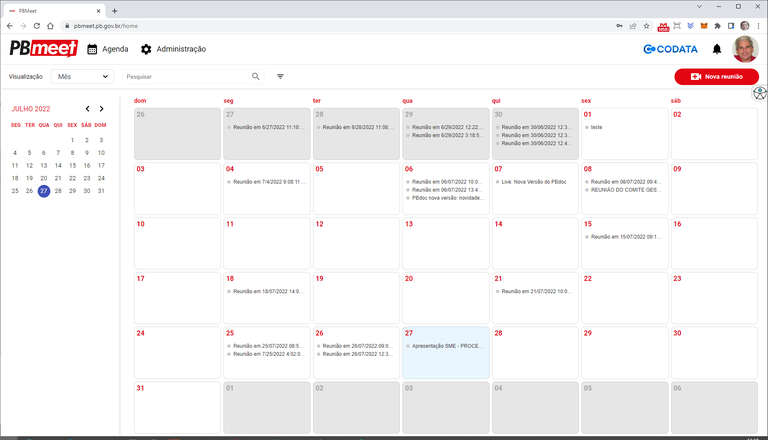Open 'REUNIÃO DO COMITE GES' event
768x440 pixels.
(x=625, y=190)
